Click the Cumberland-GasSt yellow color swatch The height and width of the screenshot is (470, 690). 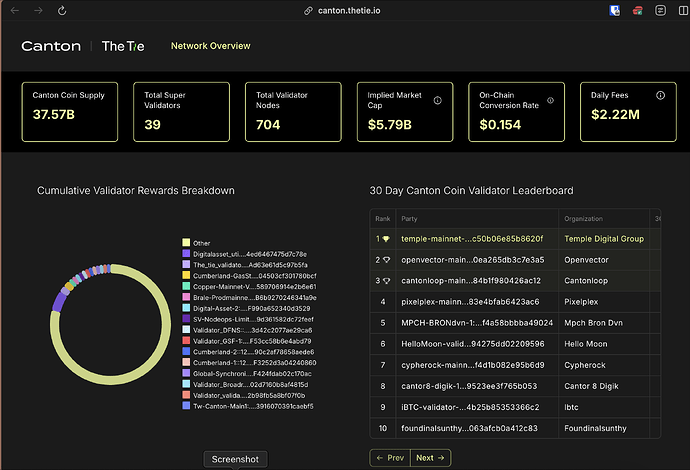coord(186,276)
